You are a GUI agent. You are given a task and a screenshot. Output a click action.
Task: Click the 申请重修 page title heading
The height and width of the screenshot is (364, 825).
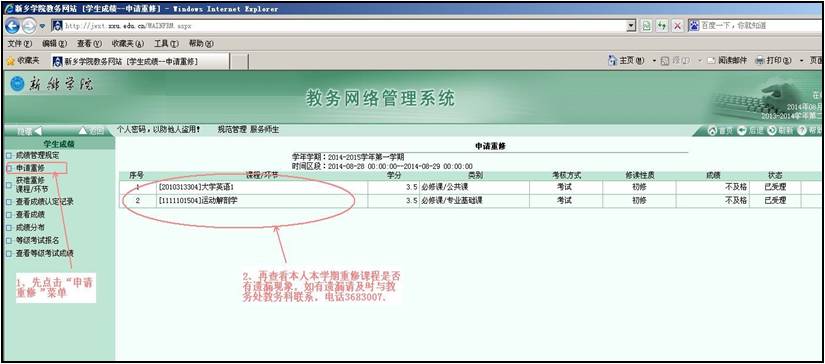(x=490, y=146)
